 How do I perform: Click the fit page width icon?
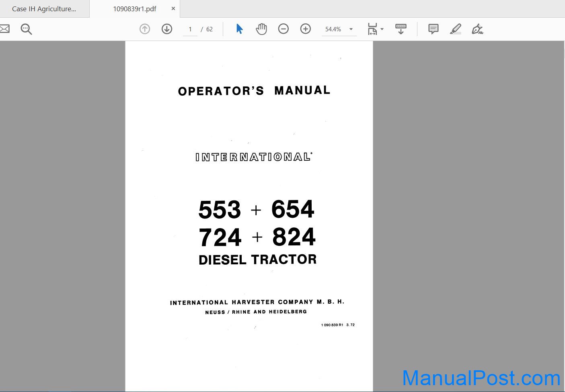pyautogui.click(x=372, y=29)
